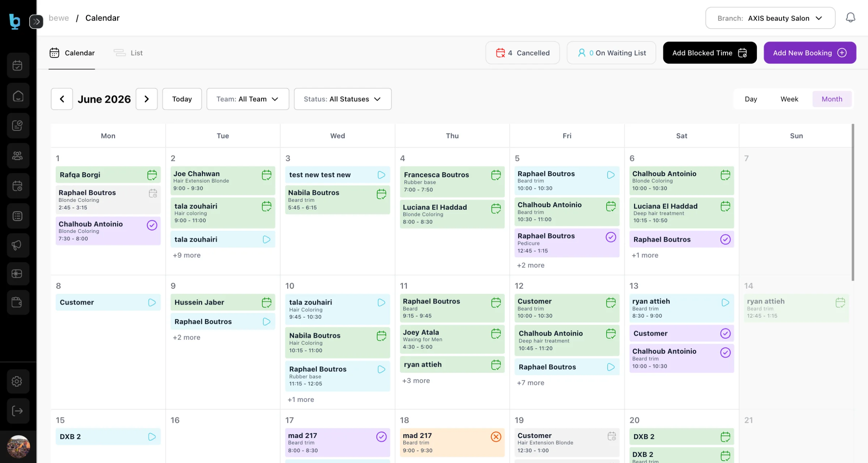Switch to the Calendar tab

72,53
